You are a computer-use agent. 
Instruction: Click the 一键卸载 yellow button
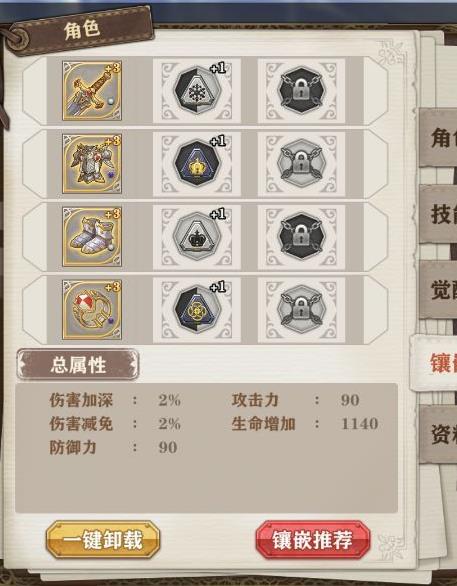(x=103, y=540)
